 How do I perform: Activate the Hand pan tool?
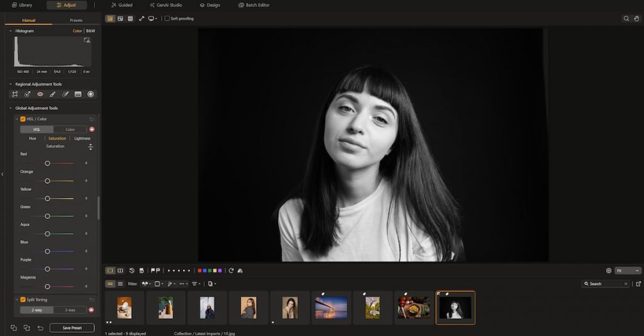tap(636, 19)
